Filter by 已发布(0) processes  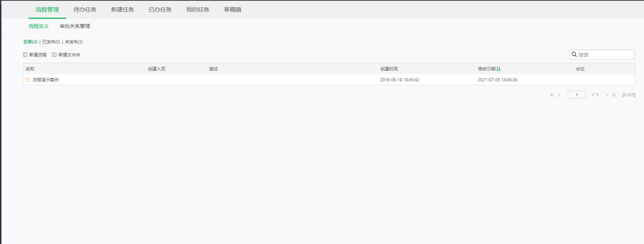pos(51,42)
